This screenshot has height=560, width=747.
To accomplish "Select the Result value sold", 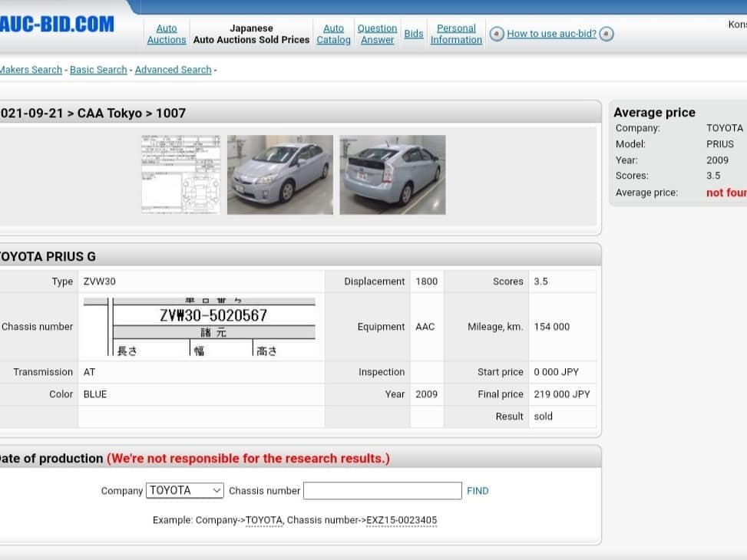I will click(543, 417).
